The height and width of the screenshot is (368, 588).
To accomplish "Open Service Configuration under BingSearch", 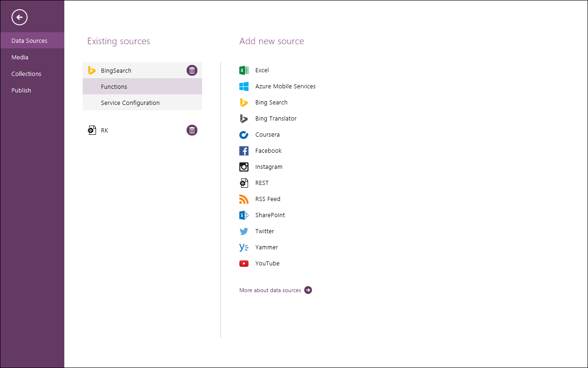I will click(x=142, y=103).
